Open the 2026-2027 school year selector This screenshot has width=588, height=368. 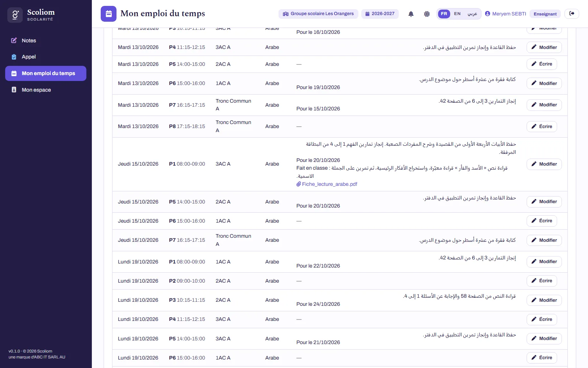(x=380, y=14)
